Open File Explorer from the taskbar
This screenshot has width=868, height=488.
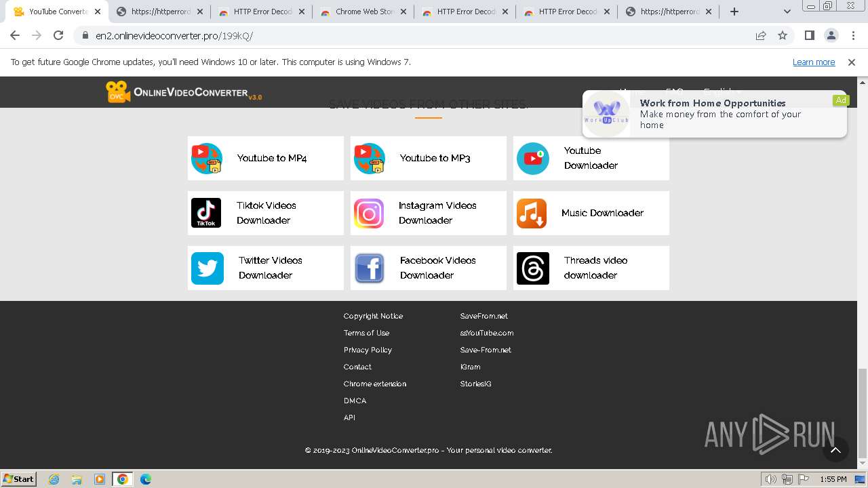77,479
